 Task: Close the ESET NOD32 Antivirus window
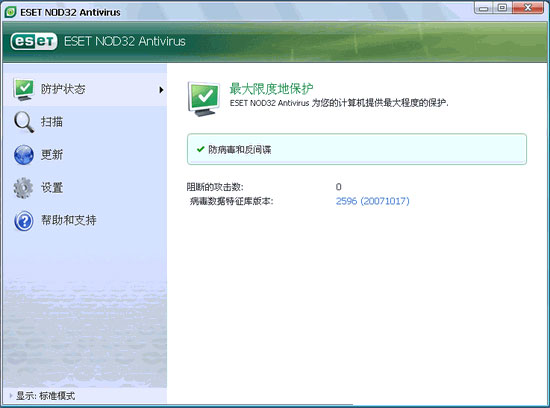pyautogui.click(x=528, y=8)
